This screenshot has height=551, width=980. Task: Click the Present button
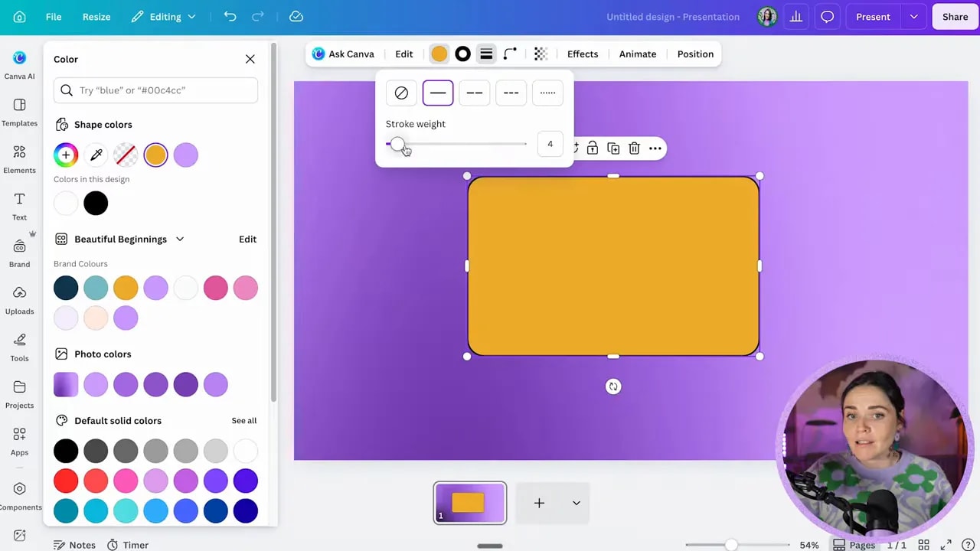[874, 17]
